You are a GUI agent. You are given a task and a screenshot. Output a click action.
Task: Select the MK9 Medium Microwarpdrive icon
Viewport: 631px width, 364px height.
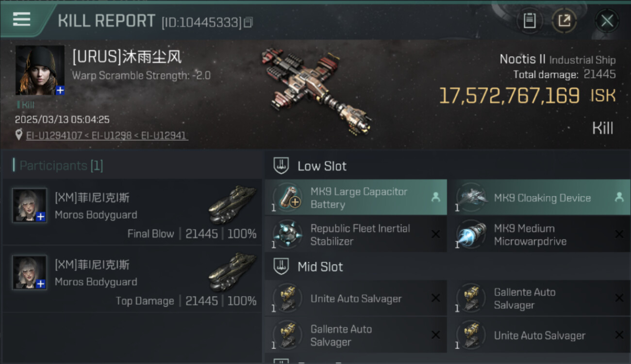click(471, 234)
